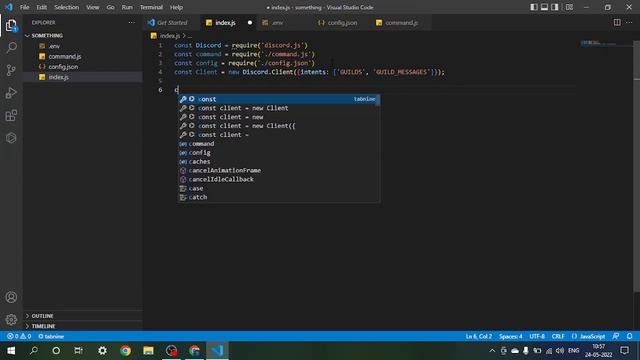Viewport: 640px width, 360px height.
Task: Toggle Secondary Side Bar layout icon
Action: (x=555, y=7)
